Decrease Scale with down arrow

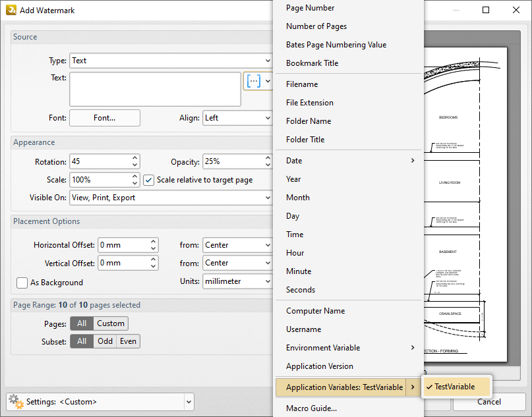click(135, 183)
